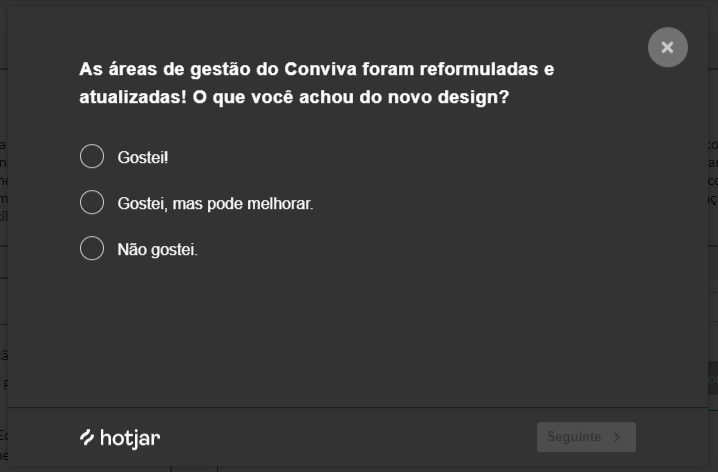The width and height of the screenshot is (718, 472).
Task: Open the "hotjar" wordmark link
Action: tap(130, 438)
